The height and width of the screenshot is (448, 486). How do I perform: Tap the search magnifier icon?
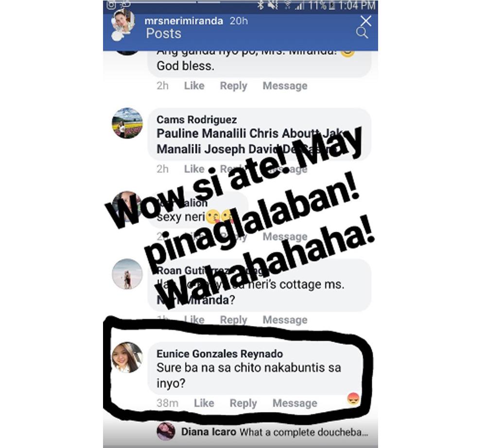click(362, 33)
